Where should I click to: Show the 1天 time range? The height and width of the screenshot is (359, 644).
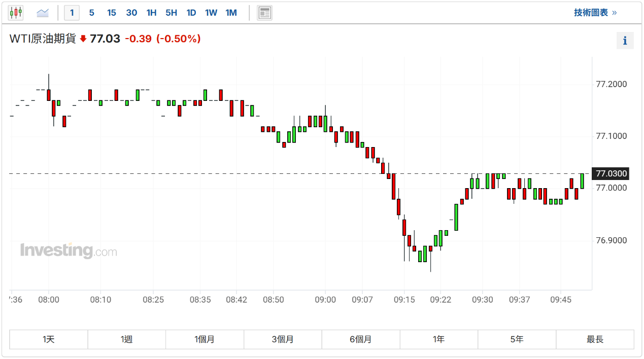[x=49, y=339]
